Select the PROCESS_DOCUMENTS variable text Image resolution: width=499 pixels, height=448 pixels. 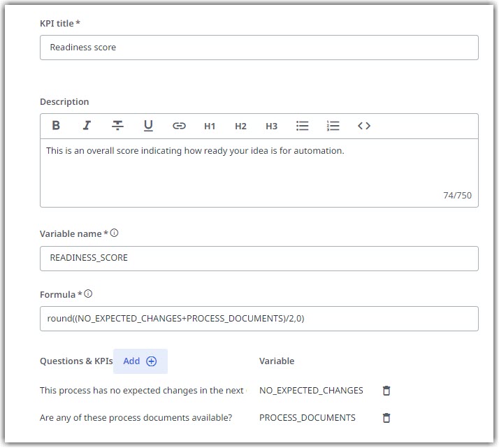tap(308, 418)
